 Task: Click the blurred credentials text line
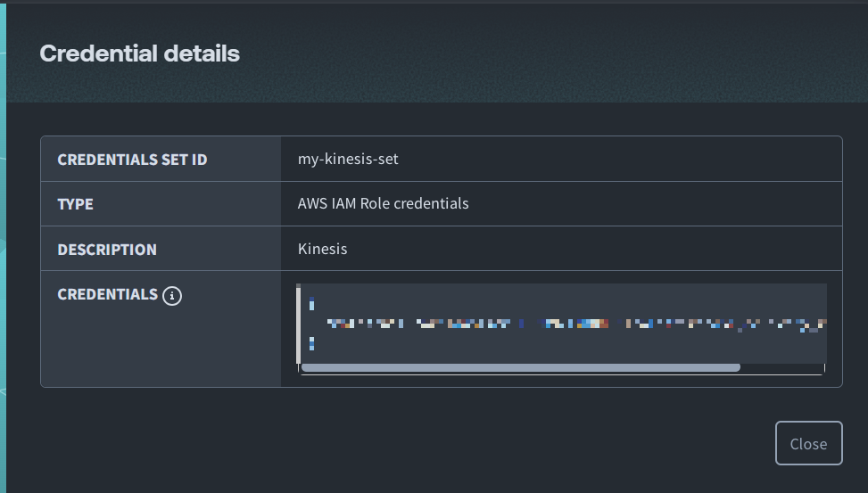pos(571,323)
